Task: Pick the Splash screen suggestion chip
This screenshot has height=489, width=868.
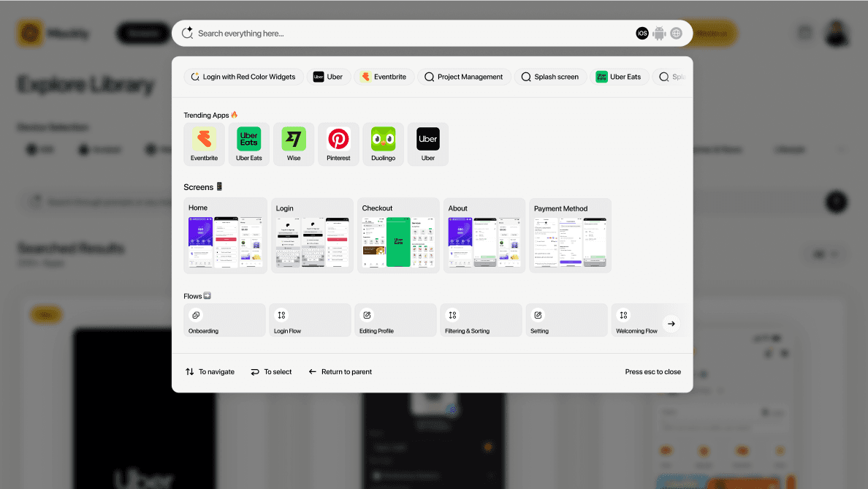Action: click(551, 77)
